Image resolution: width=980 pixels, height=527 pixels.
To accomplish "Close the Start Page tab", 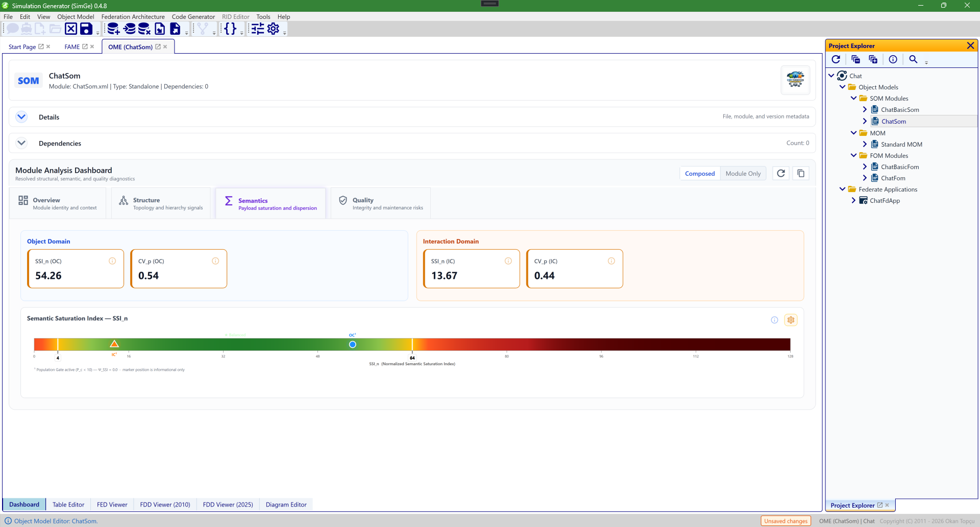I will pyautogui.click(x=48, y=46).
